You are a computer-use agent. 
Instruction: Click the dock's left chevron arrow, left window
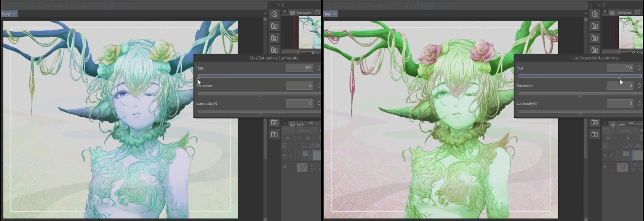[270, 5]
